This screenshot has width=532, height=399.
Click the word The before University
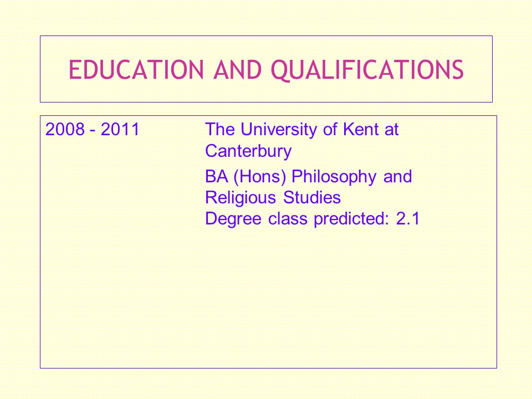click(x=220, y=129)
